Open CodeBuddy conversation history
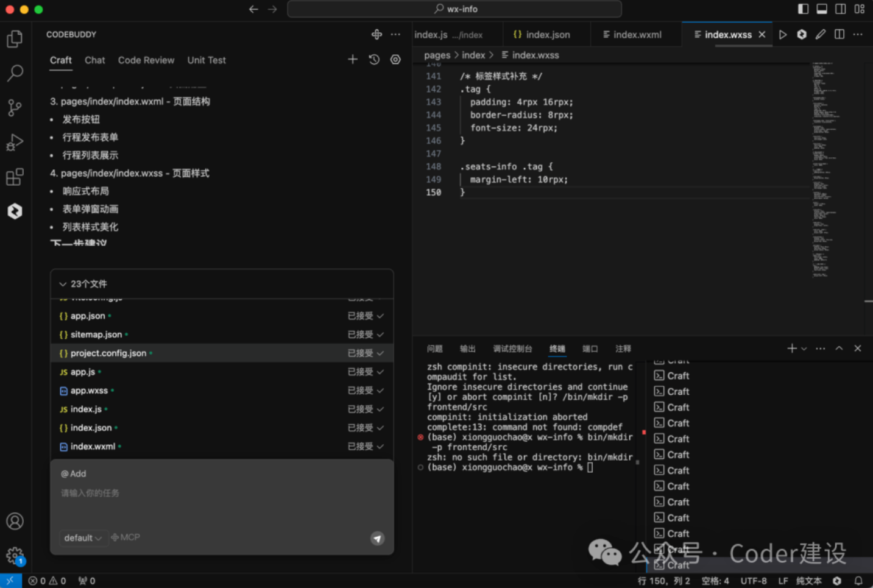The width and height of the screenshot is (873, 588). coord(374,59)
